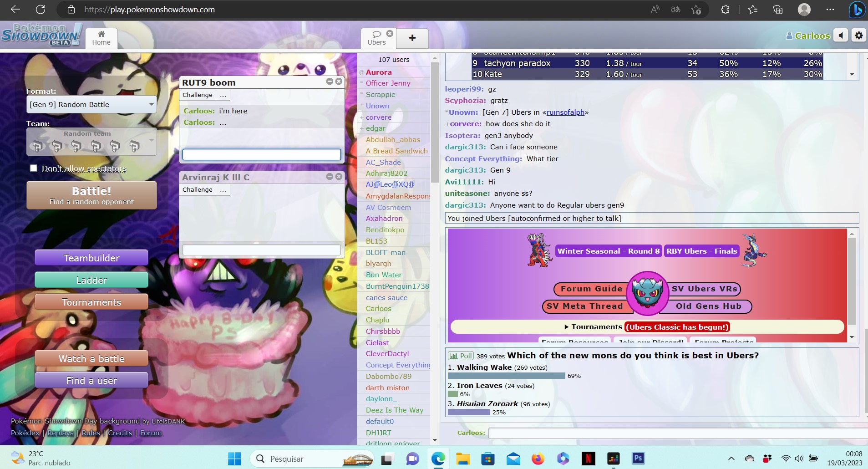Screen dimensions: 868x469
Task: Open the ruinsofalph room link
Action: [x=565, y=112]
